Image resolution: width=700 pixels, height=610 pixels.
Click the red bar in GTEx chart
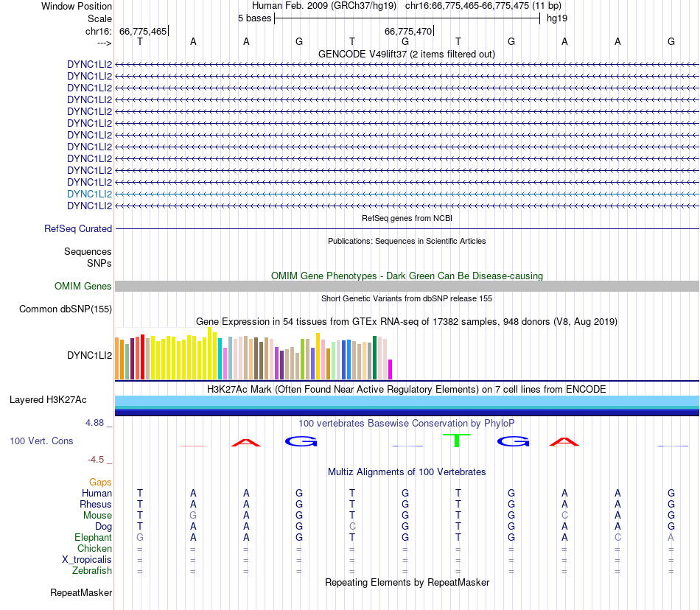pyautogui.click(x=142, y=357)
